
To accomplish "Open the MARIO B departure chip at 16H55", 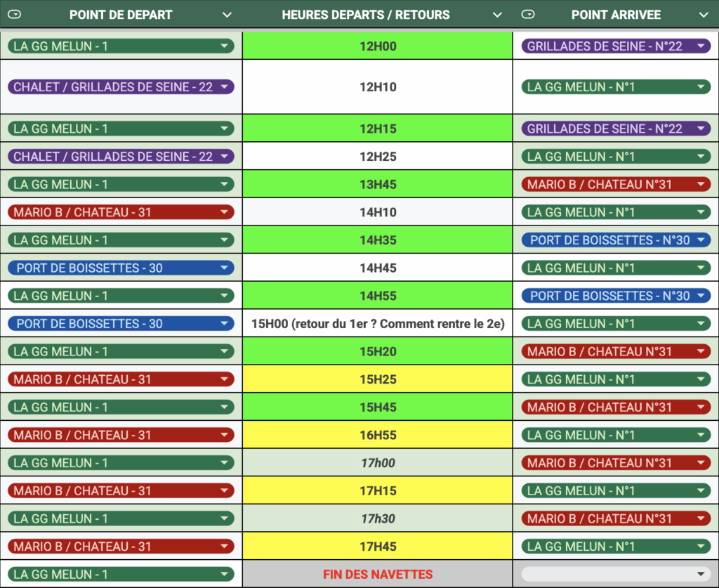I will pyautogui.click(x=121, y=435).
